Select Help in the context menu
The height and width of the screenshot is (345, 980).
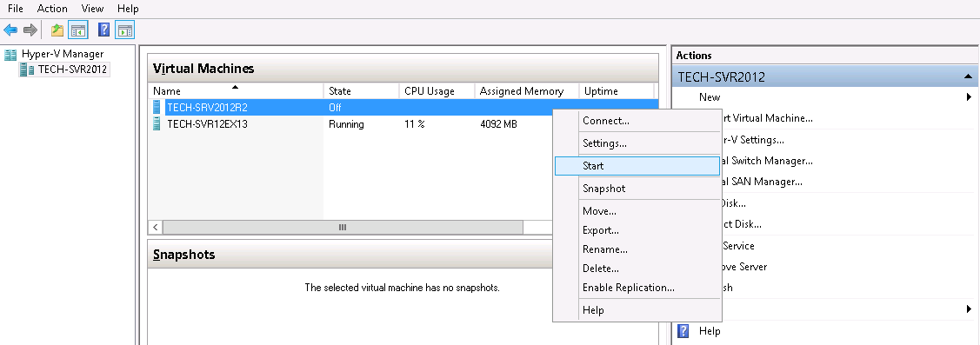(637, 310)
